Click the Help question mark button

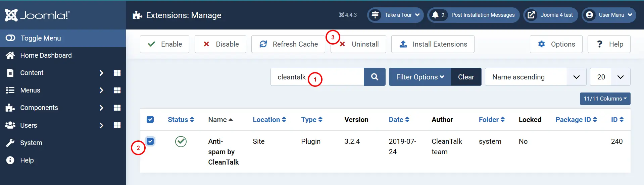[x=609, y=44]
